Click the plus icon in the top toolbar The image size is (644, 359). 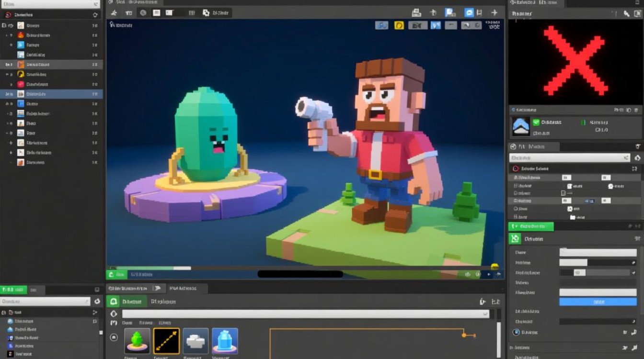(494, 13)
